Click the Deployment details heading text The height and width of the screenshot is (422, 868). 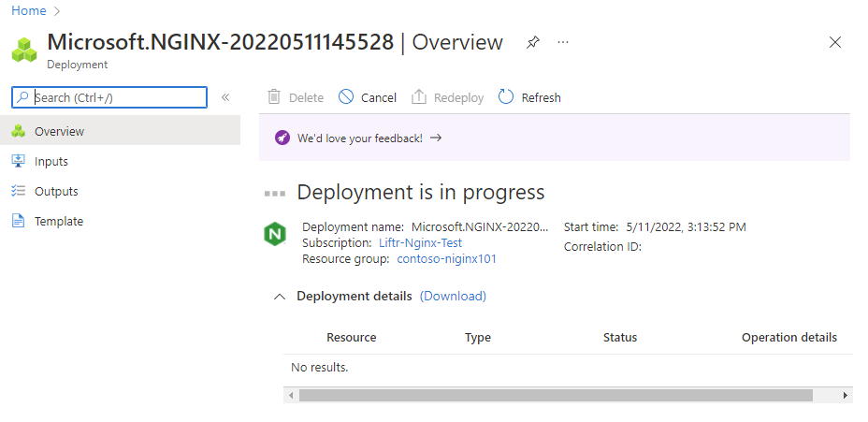coord(354,297)
